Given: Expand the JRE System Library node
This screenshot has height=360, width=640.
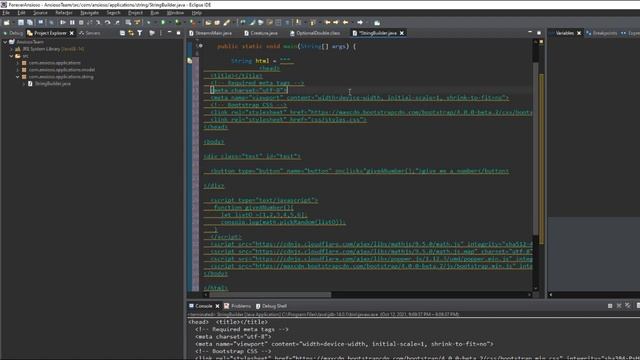Looking at the screenshot, I should (11, 49).
